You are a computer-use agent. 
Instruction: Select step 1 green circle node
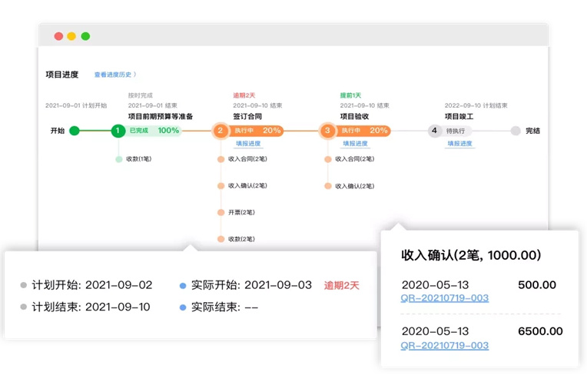click(x=118, y=131)
